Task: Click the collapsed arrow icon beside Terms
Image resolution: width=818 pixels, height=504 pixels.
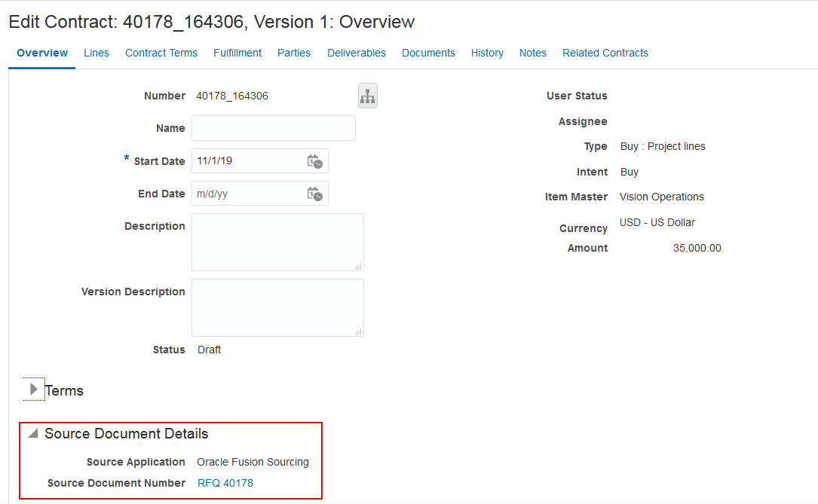Action: (x=33, y=390)
